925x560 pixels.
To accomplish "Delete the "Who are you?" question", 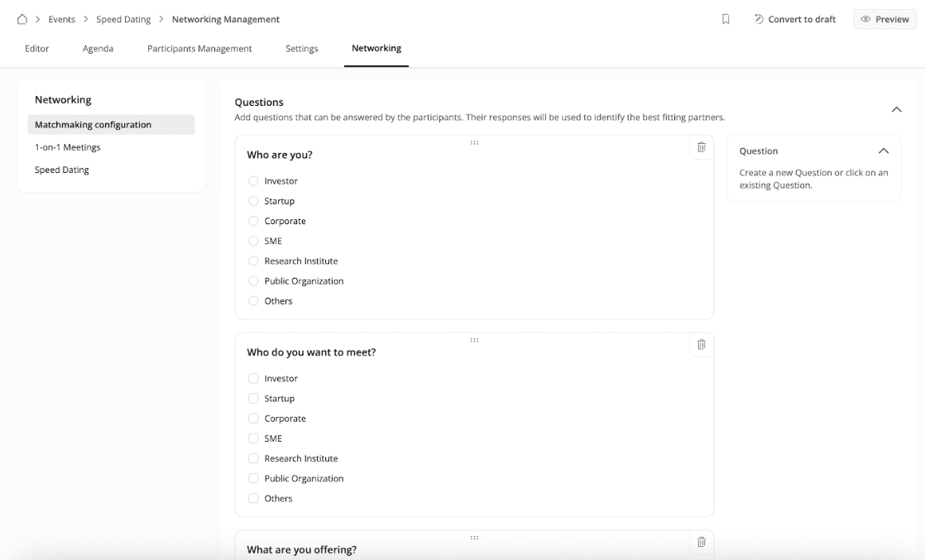I will coord(701,147).
